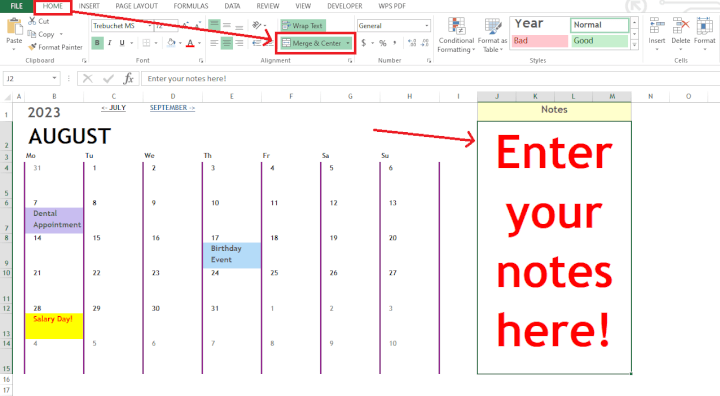
Task: Follow the JULY link
Action: [x=113, y=107]
